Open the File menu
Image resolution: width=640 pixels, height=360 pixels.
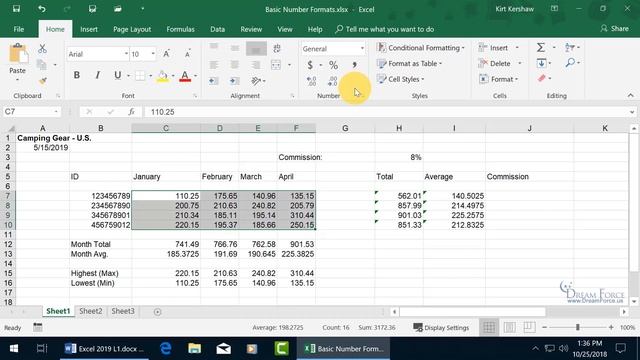pos(19,29)
